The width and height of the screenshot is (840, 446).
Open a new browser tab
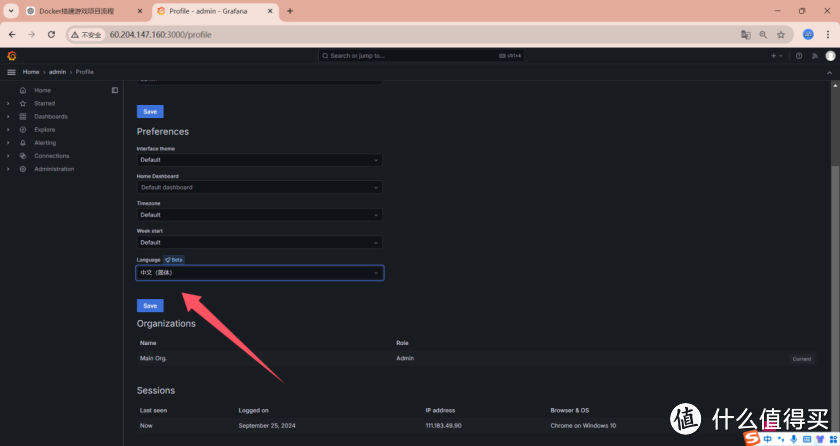tap(290, 11)
